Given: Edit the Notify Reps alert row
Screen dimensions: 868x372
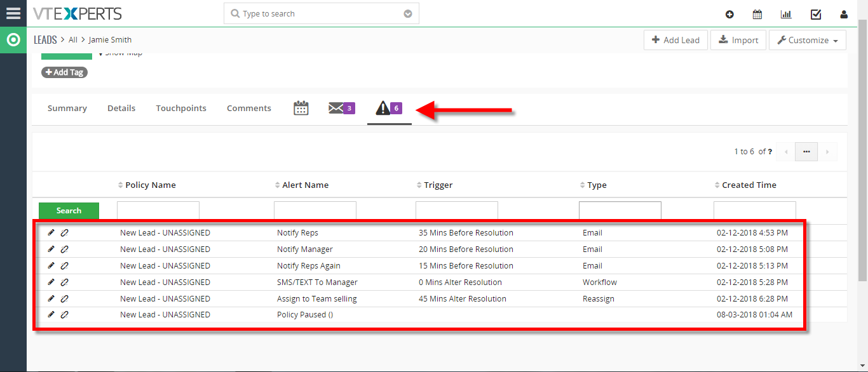Looking at the screenshot, I should (51, 232).
